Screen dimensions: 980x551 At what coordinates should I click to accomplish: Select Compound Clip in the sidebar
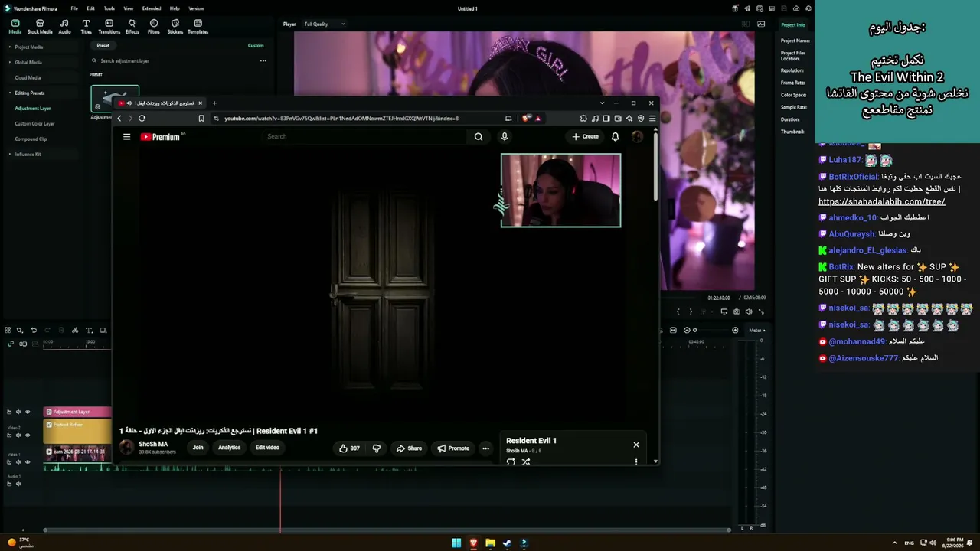click(x=31, y=139)
